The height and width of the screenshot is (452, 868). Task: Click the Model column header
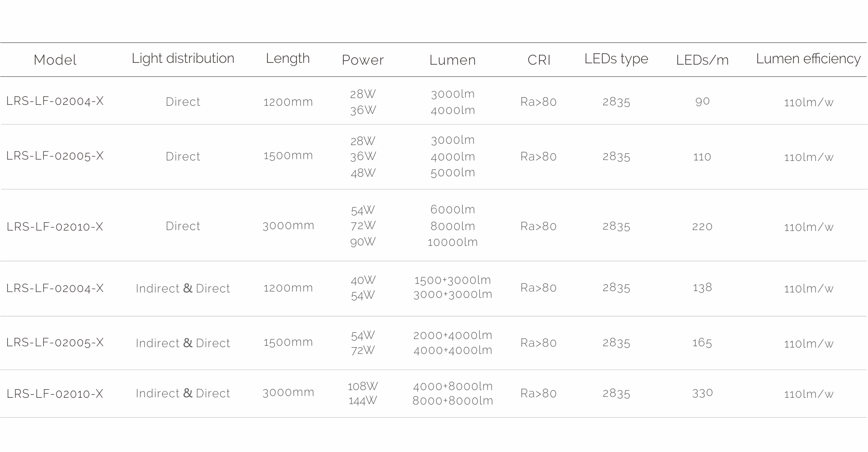point(55,60)
